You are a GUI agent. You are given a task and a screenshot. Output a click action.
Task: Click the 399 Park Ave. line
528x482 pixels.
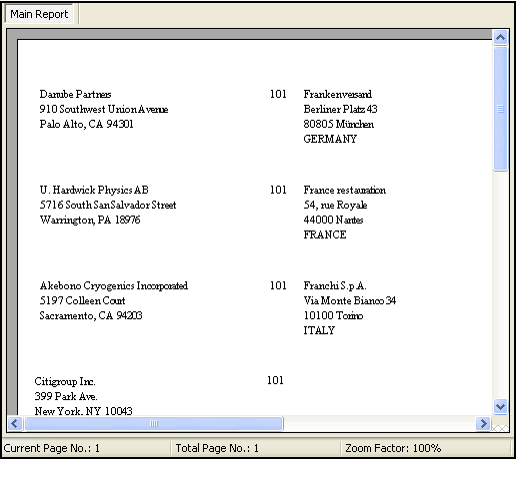[x=66, y=396]
